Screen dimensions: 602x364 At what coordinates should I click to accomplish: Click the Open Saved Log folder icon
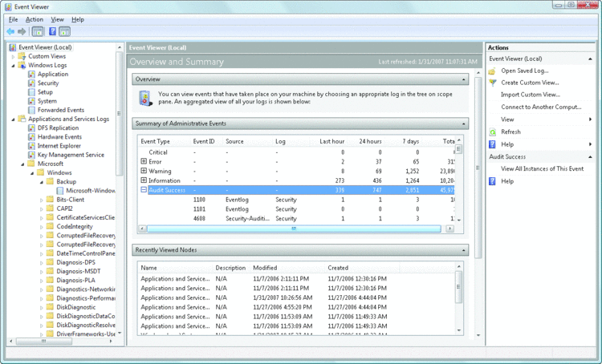coord(492,71)
